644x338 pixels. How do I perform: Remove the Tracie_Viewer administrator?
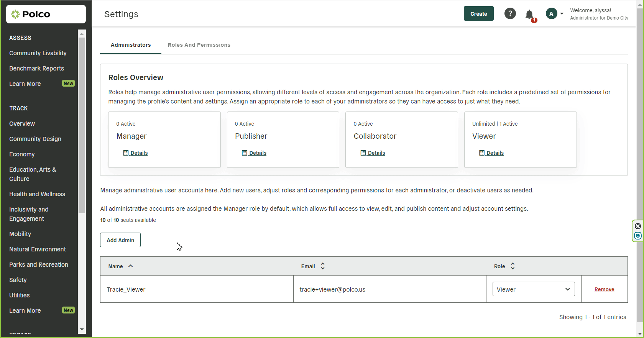point(604,289)
